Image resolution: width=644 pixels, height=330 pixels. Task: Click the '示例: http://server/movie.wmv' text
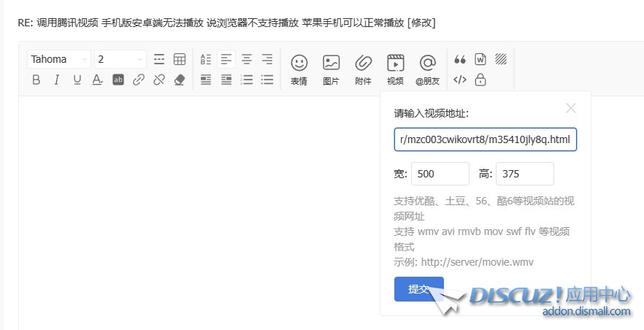pos(464,262)
